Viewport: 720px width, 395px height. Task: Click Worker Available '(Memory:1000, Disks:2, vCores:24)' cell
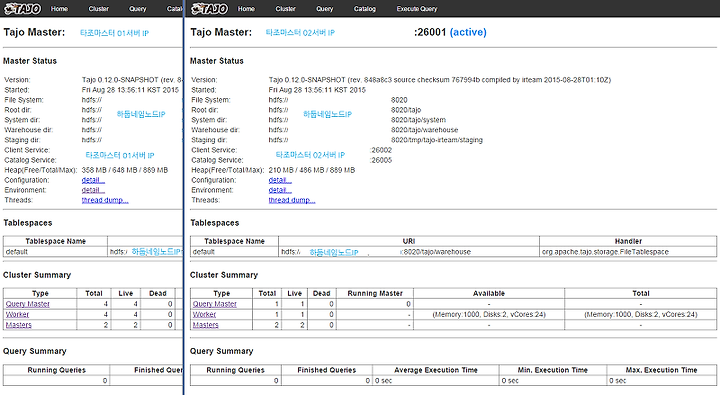(x=489, y=315)
